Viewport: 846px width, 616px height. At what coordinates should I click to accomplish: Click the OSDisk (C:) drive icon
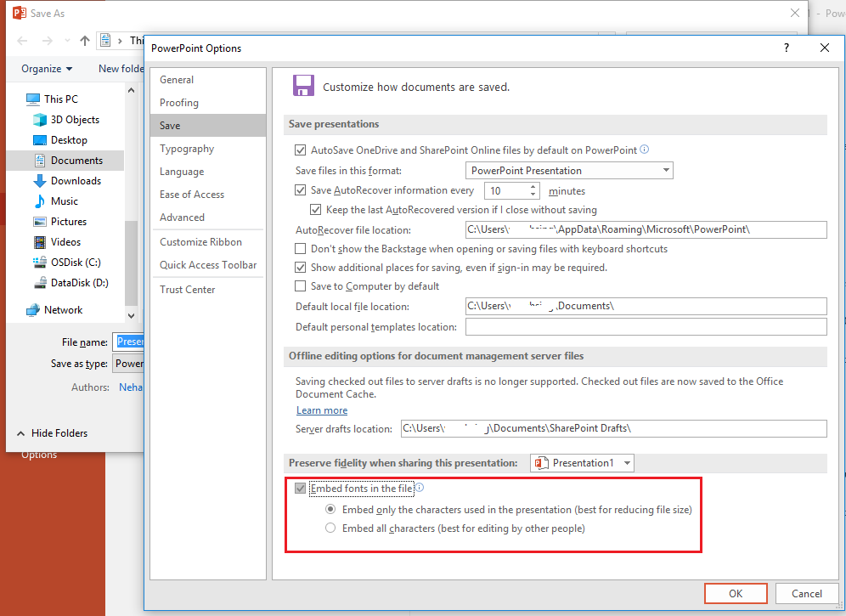[x=40, y=263]
